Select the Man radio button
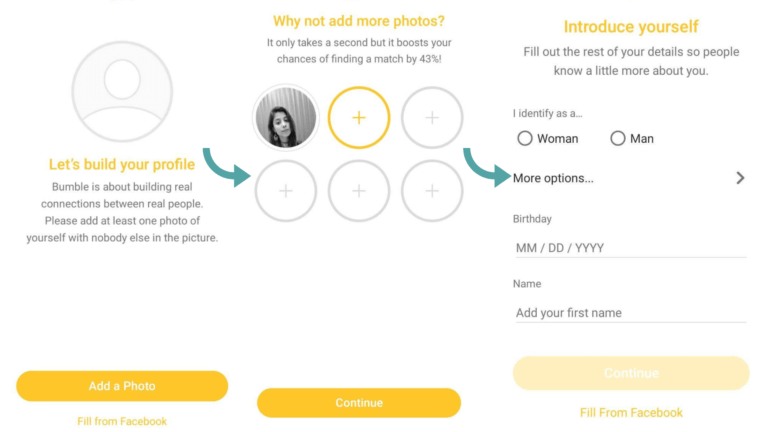The width and height of the screenshot is (768, 432). click(618, 139)
